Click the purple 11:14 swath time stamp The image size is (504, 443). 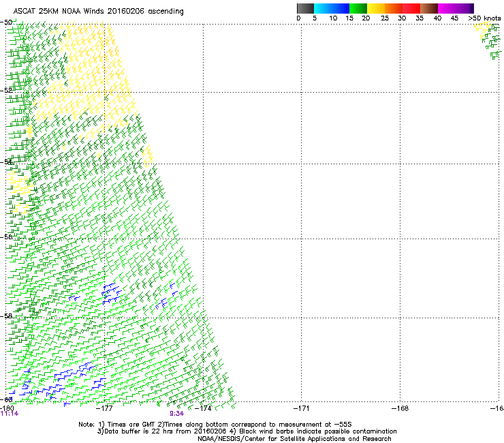point(10,414)
